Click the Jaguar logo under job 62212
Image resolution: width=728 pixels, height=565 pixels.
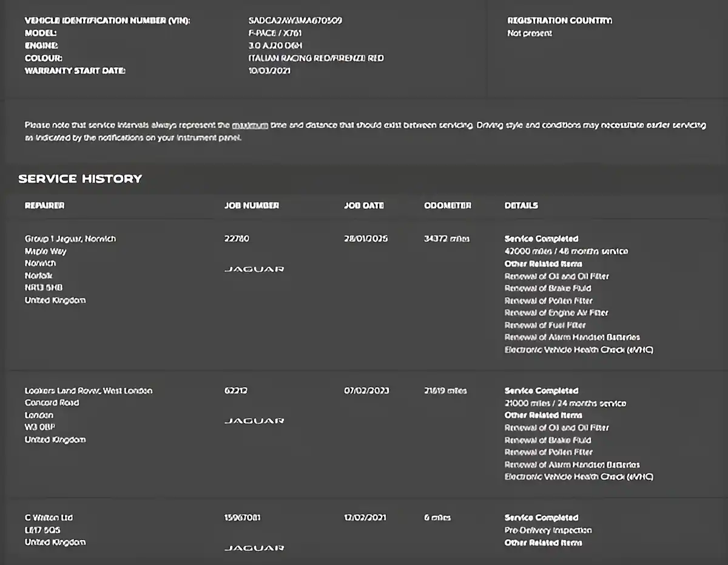pos(254,421)
